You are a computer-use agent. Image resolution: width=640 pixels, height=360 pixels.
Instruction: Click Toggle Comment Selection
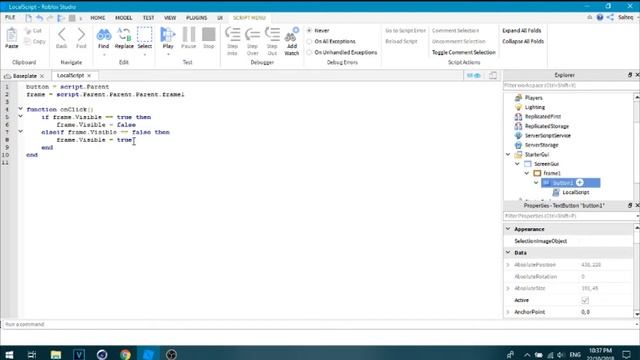pyautogui.click(x=464, y=53)
